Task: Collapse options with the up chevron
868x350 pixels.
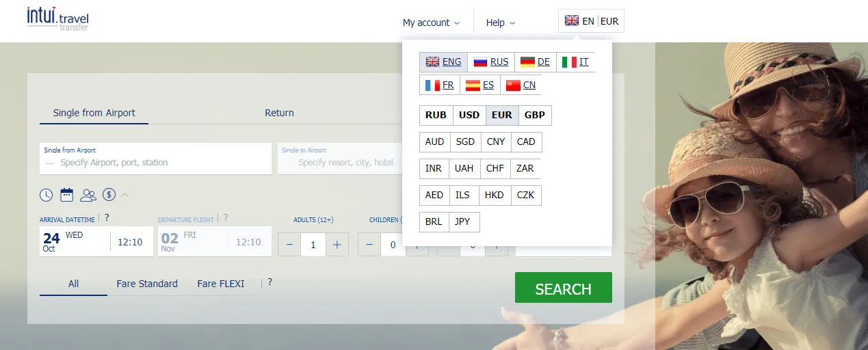Action: [125, 195]
